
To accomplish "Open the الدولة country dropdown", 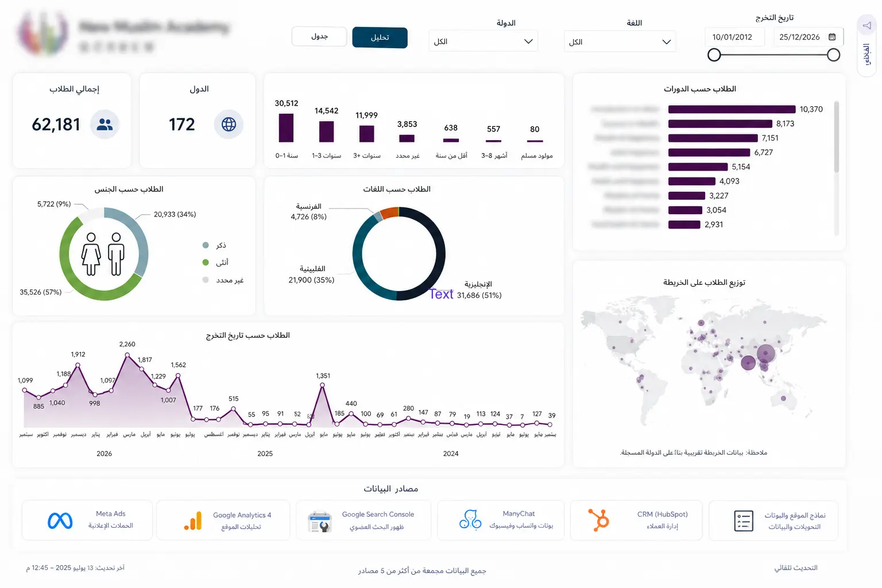I will coord(483,41).
